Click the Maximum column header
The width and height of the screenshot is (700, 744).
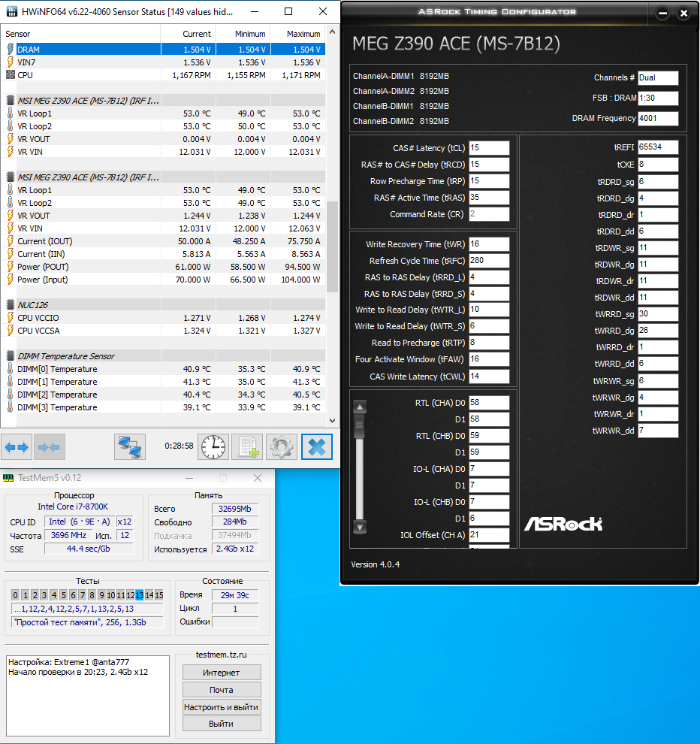298,34
